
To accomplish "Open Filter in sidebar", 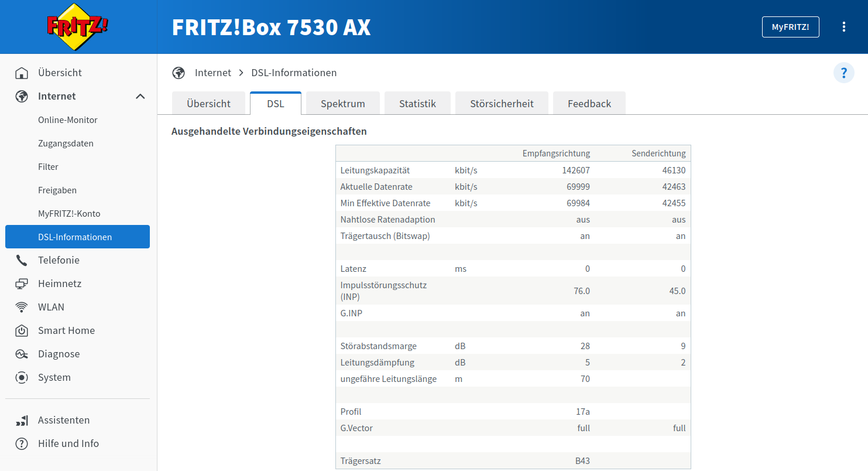I will pyautogui.click(x=77, y=166).
